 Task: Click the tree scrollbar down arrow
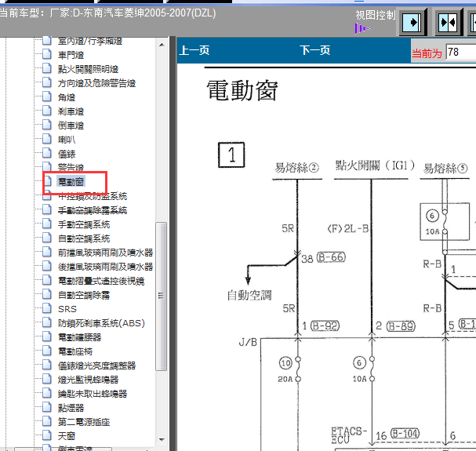click(x=162, y=440)
